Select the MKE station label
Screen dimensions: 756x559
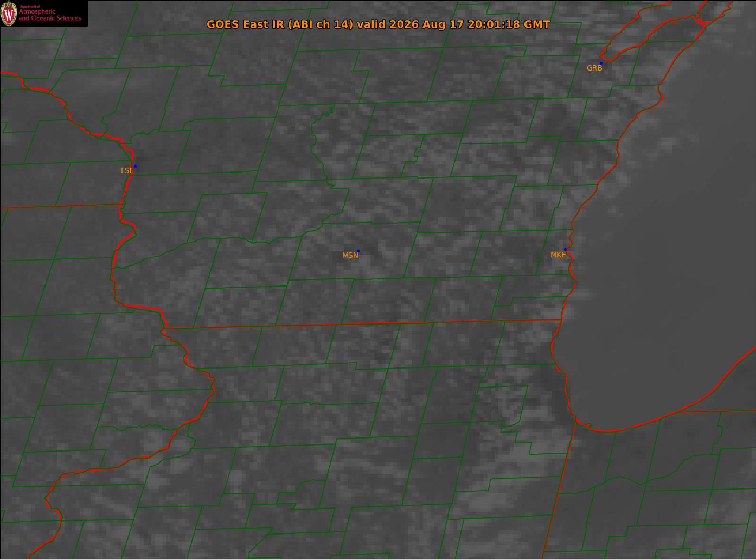558,255
